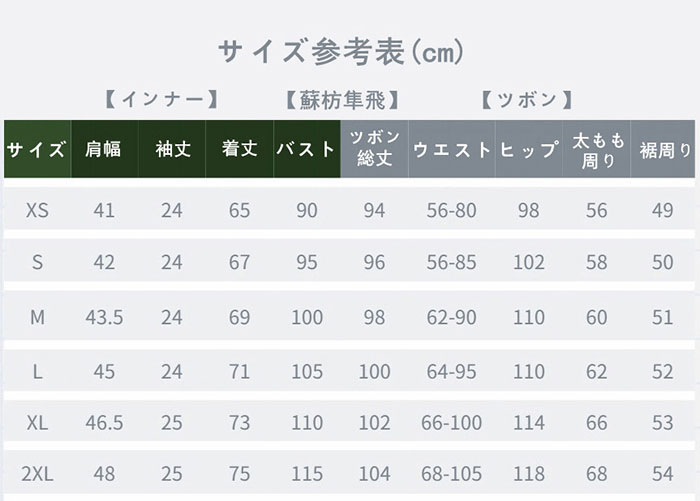Click the 【インナー】 section label
Image resolution: width=700 pixels, height=501 pixels.
pos(160,100)
